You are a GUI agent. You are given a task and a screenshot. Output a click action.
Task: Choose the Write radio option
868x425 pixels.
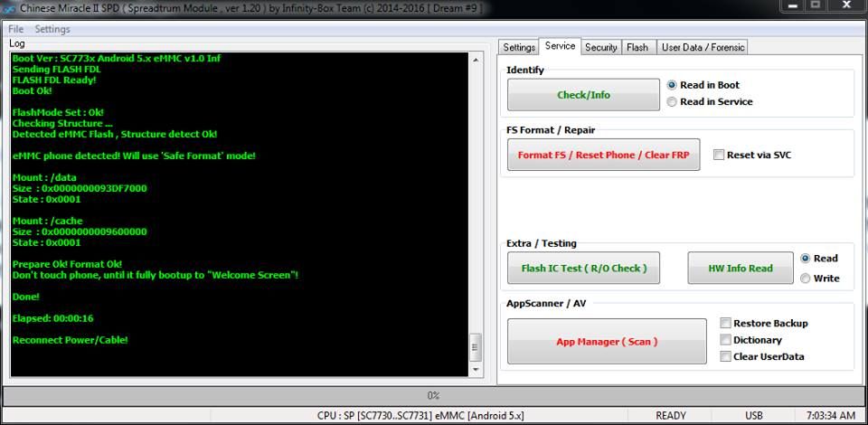pos(805,279)
